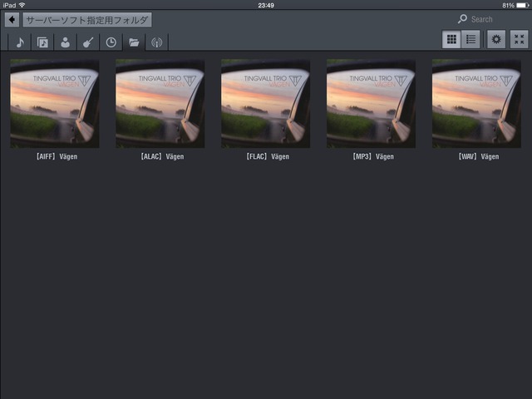Open the songs tab with music note

click(x=20, y=42)
